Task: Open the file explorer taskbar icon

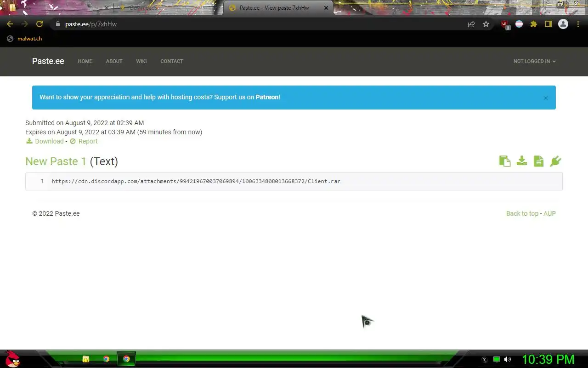Action: (x=86, y=359)
